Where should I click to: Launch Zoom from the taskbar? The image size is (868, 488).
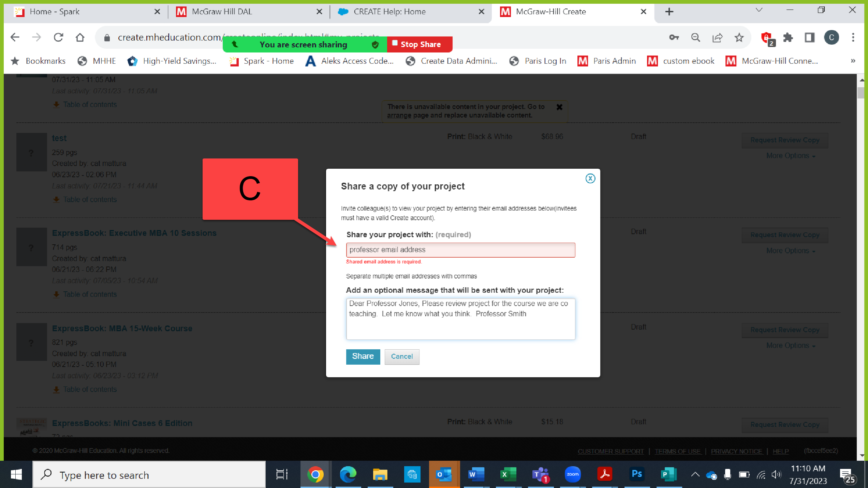(573, 474)
